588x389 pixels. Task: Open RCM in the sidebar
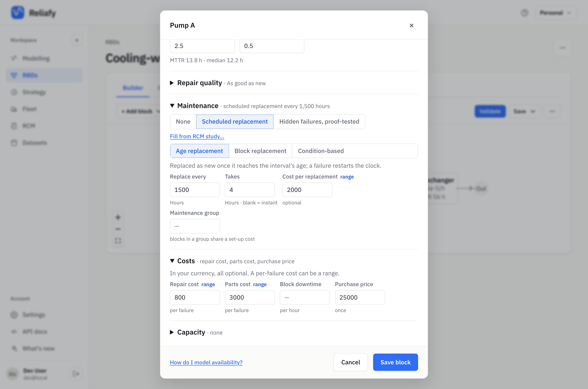pos(44,126)
